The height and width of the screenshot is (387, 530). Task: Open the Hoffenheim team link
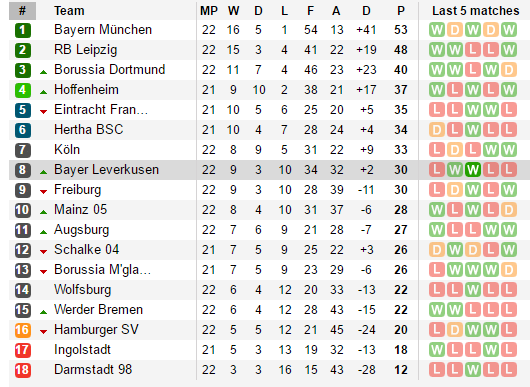click(86, 90)
